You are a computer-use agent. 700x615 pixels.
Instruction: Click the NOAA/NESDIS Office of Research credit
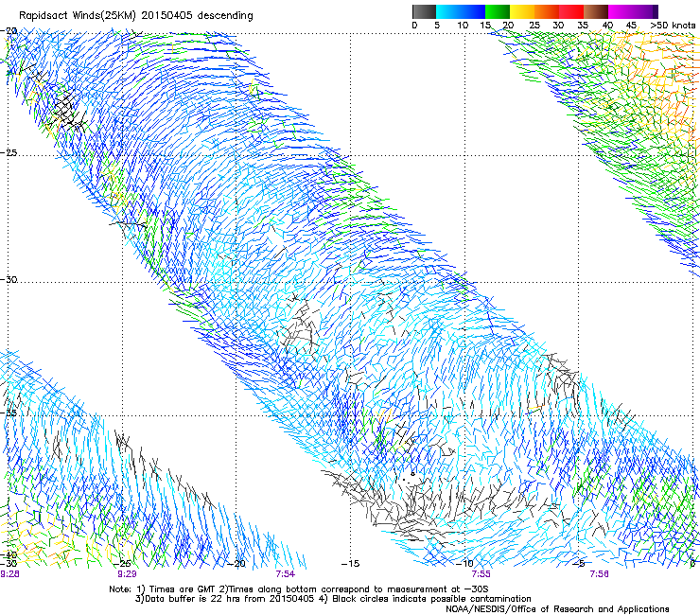point(557,609)
